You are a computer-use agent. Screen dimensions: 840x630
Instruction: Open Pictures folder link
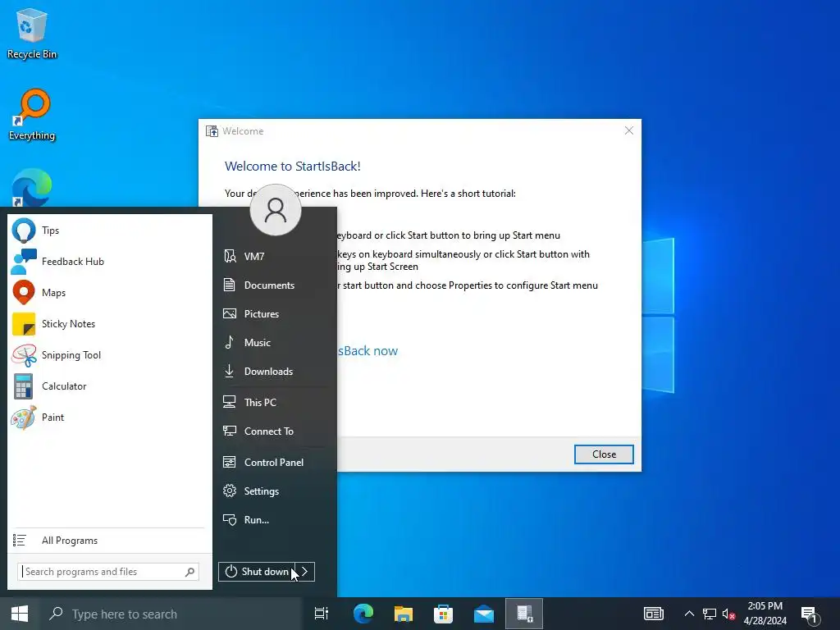276,314
